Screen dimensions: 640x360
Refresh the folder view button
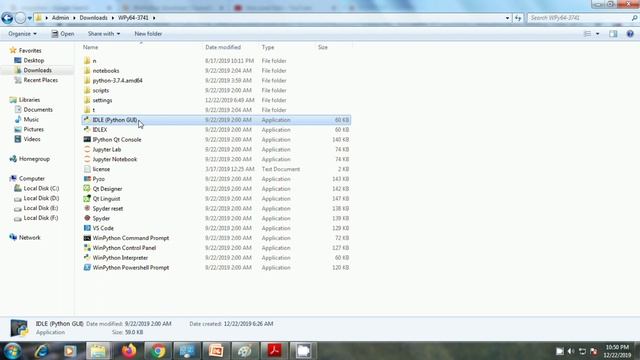coord(518,18)
